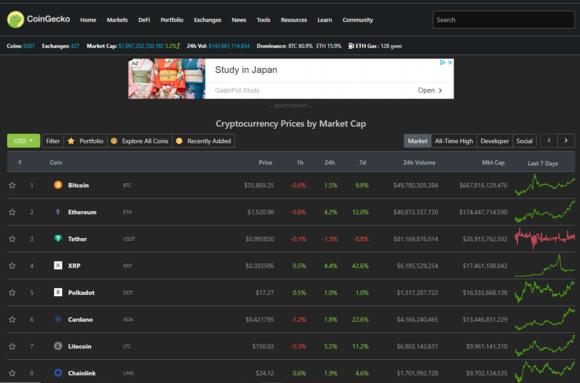Click the 24h Vol value link
Viewport: 580px width, 383px height.
tap(229, 46)
